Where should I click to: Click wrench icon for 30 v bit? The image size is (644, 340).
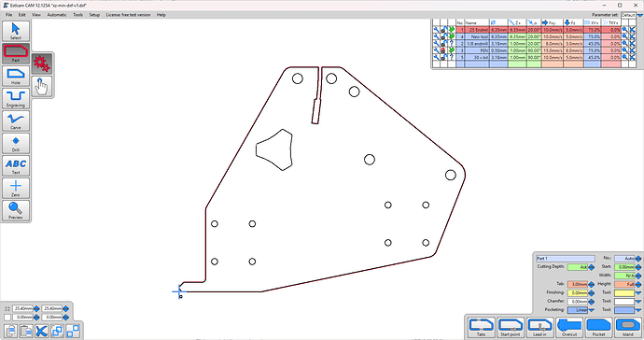[x=436, y=58]
